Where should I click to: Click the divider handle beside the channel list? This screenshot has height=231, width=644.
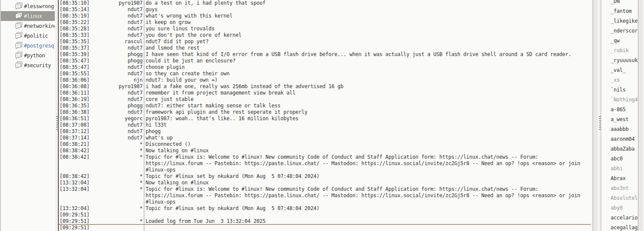[57, 123]
